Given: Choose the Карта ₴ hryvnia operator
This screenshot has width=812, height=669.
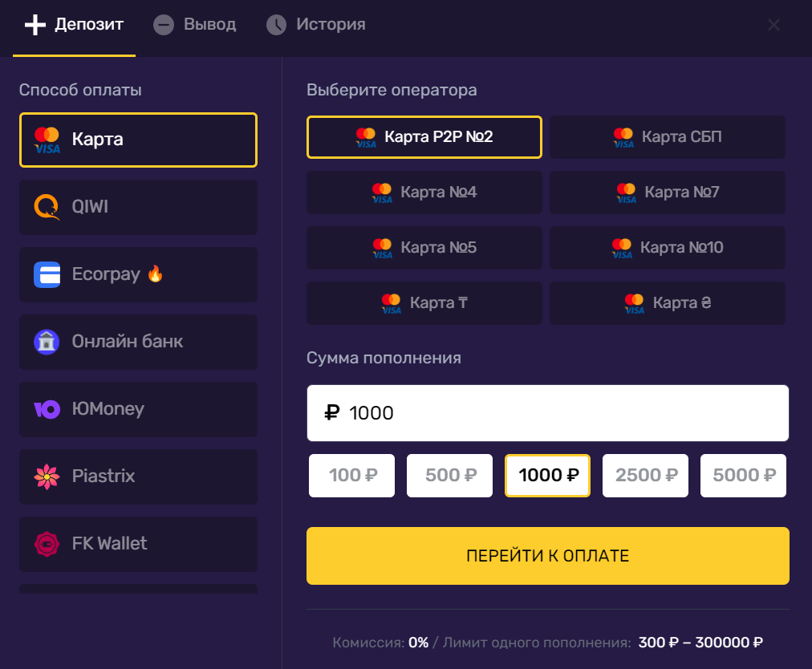Looking at the screenshot, I should pyautogui.click(x=667, y=303).
